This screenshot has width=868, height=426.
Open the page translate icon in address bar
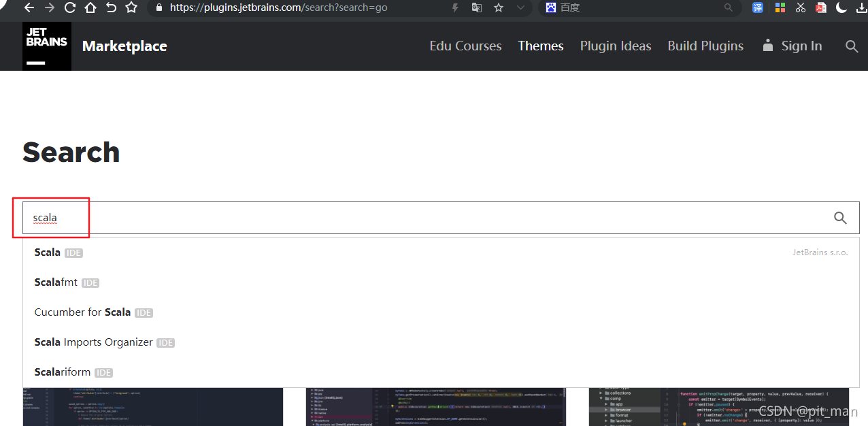click(477, 8)
